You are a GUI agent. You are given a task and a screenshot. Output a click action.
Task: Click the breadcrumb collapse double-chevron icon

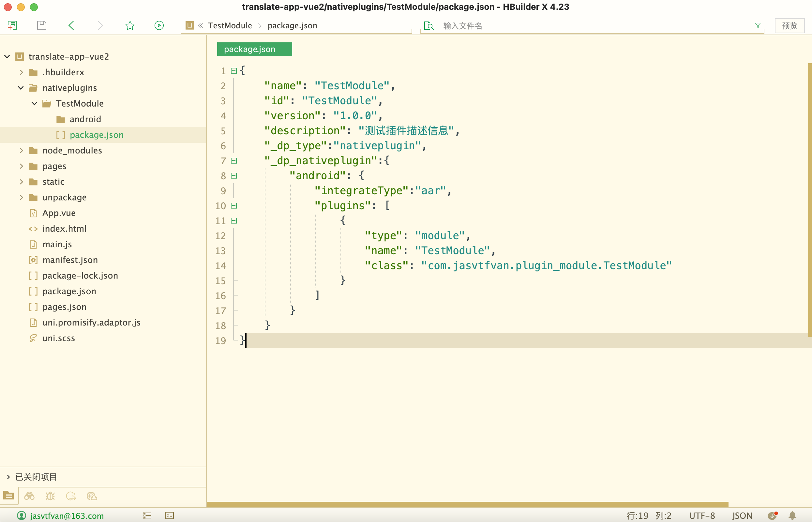(201, 25)
